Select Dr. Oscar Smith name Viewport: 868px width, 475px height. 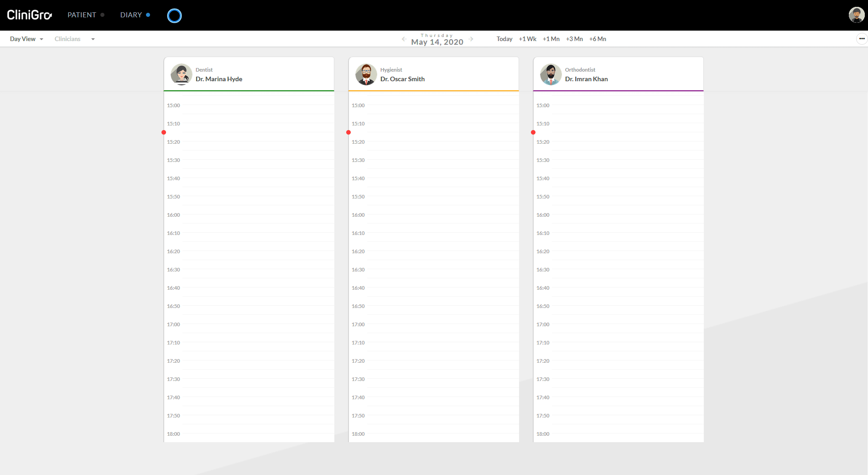(402, 79)
